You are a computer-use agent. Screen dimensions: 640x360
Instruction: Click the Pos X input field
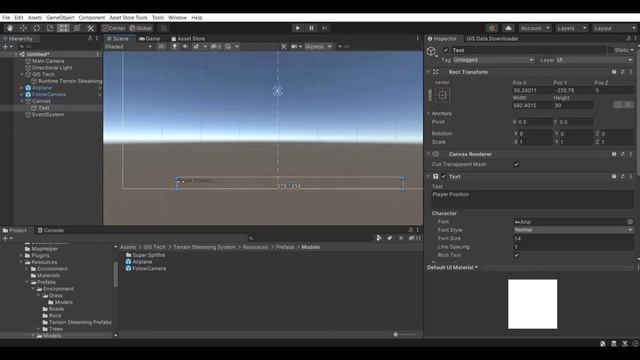(532, 90)
